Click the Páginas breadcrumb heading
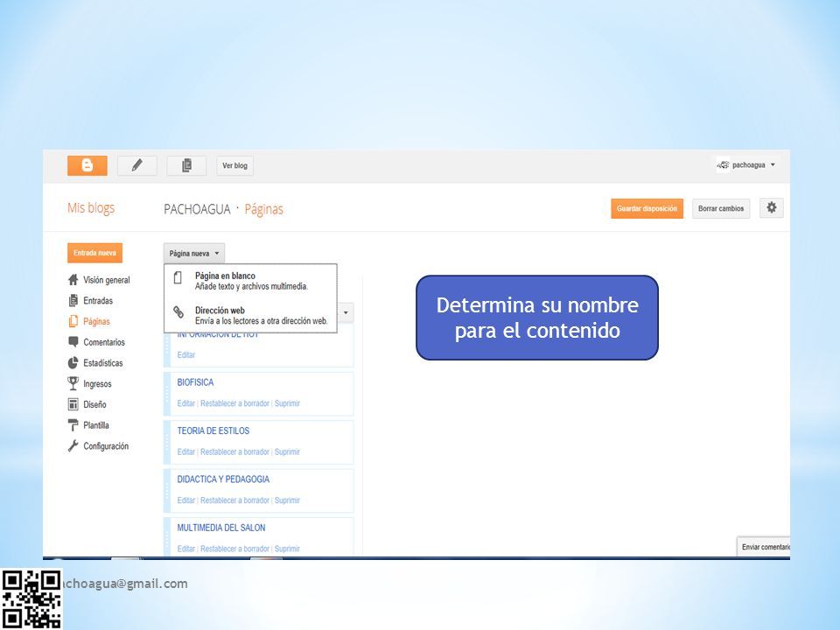This screenshot has width=840, height=630. pos(263,209)
